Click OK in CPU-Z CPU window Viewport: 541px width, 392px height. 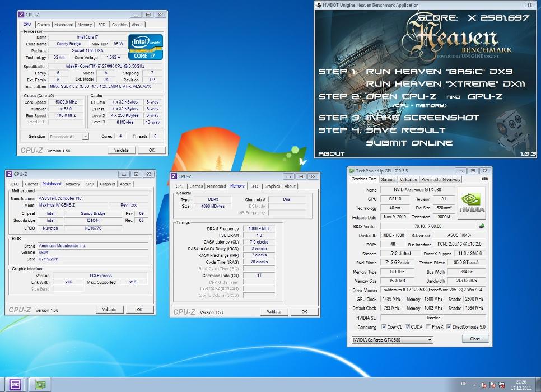[x=151, y=150]
